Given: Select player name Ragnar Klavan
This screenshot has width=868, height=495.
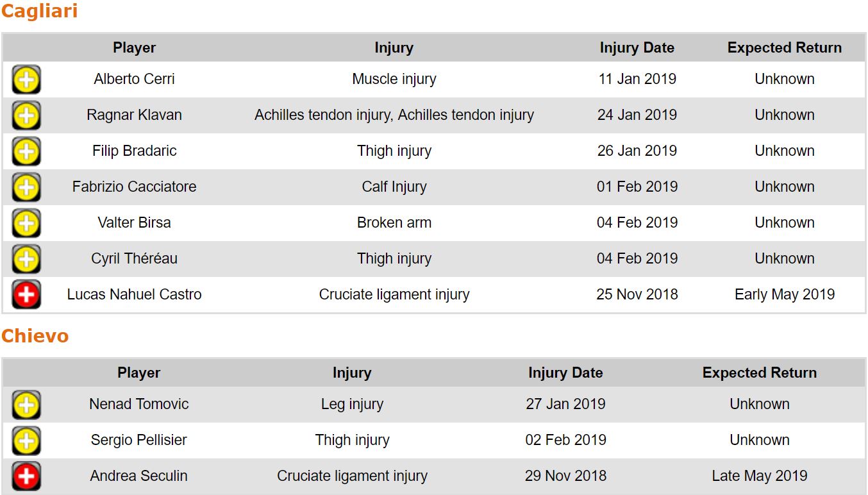Looking at the screenshot, I should coord(134,115).
